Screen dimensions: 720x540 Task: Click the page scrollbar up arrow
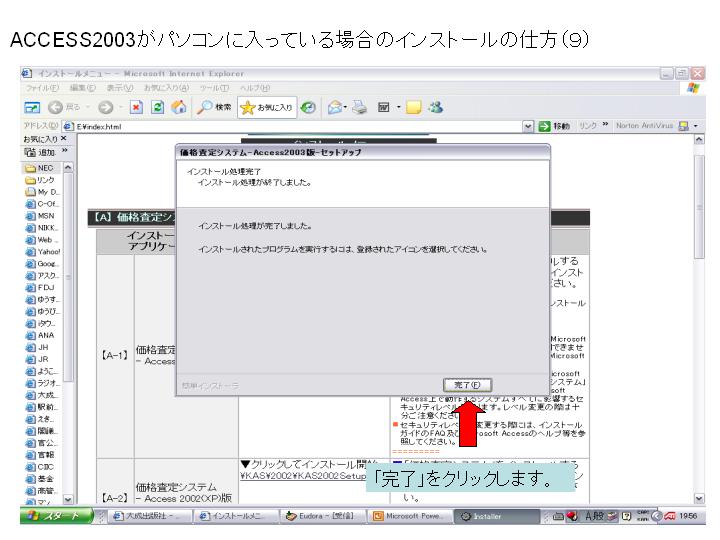point(699,139)
